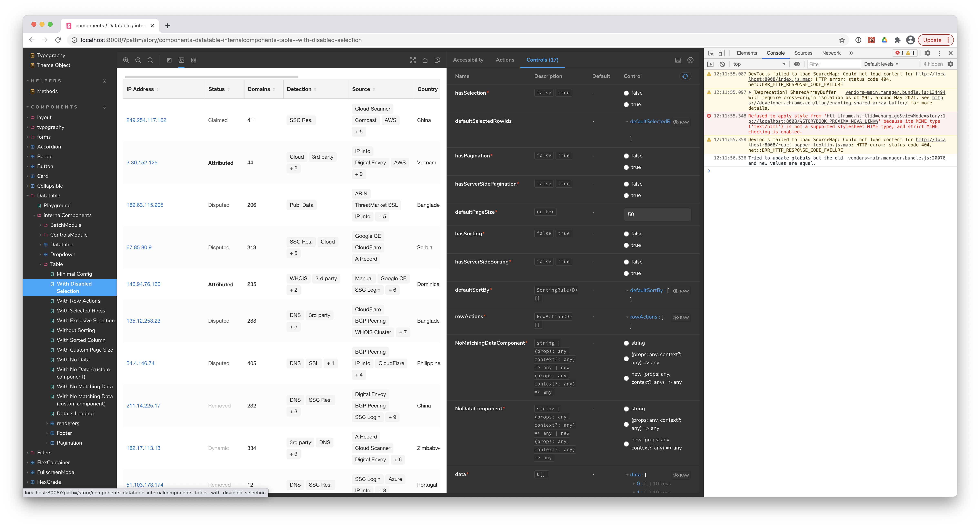This screenshot has height=527, width=980.
Task: Enable hasPagination via the true radio button
Action: (626, 167)
